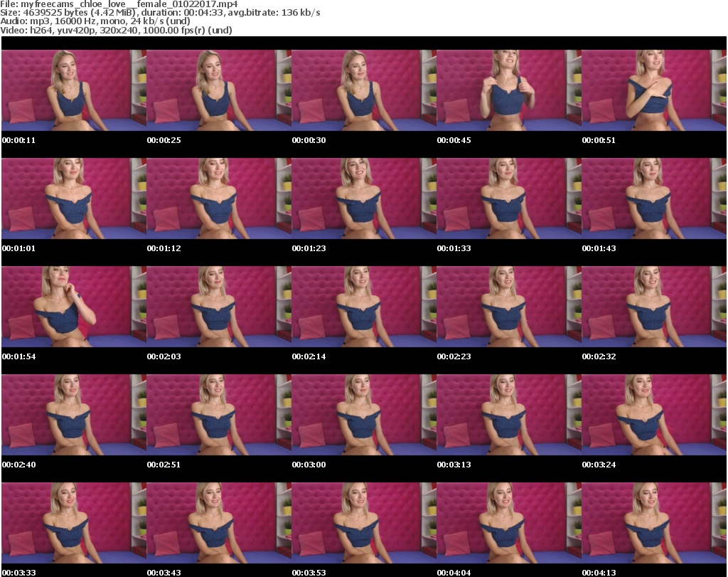Click the 'Audio: mp3, 16000 Hz' line

point(95,21)
